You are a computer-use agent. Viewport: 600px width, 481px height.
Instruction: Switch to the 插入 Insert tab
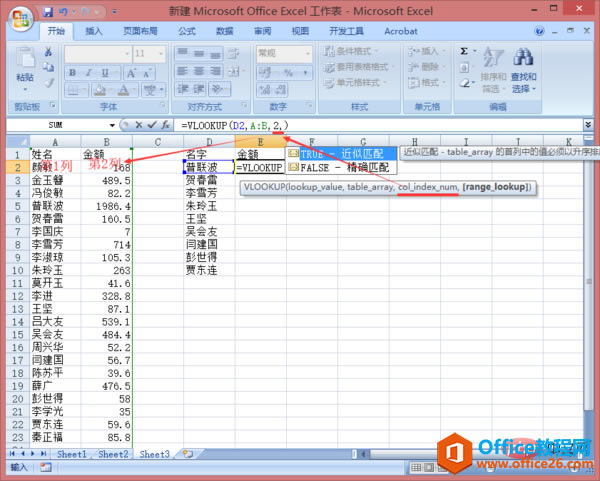[x=94, y=31]
